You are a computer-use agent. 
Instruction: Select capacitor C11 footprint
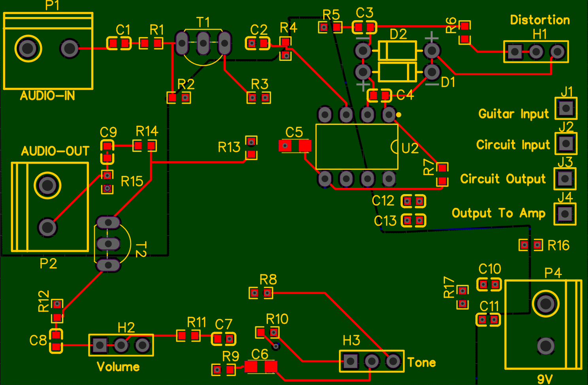point(488,319)
